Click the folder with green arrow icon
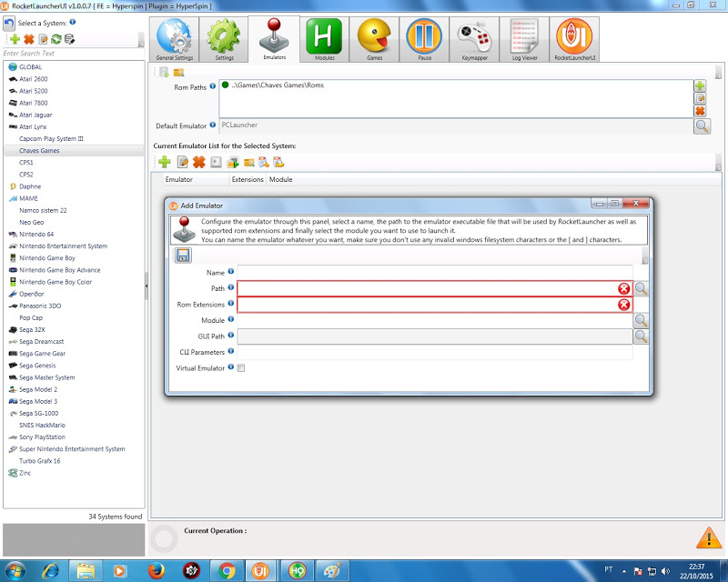Image resolution: width=728 pixels, height=582 pixels. point(233,163)
